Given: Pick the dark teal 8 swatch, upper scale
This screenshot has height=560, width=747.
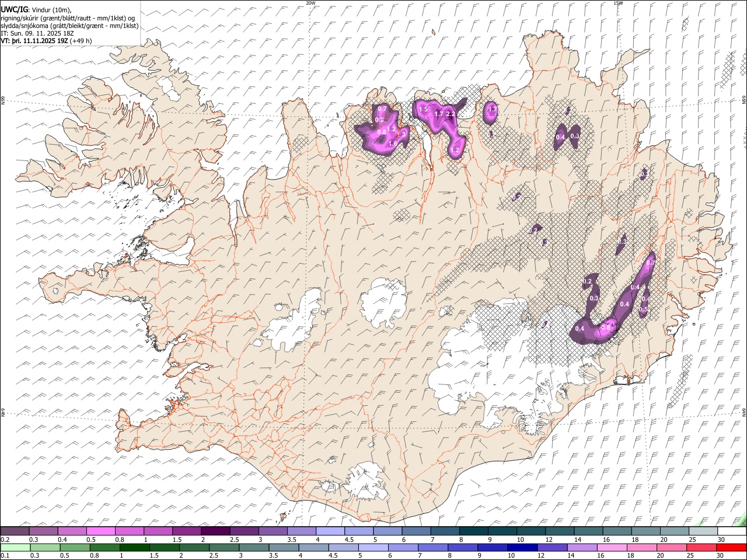Looking at the screenshot, I should coord(473,531).
